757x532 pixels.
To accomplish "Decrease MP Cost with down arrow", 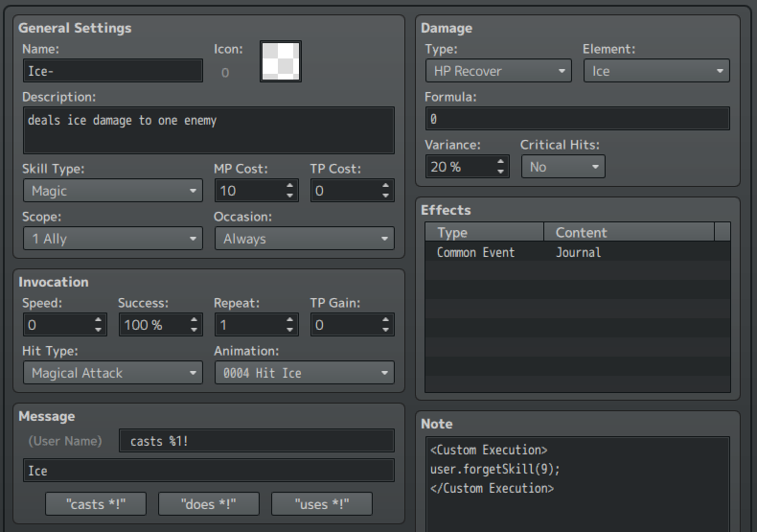I will 289,196.
